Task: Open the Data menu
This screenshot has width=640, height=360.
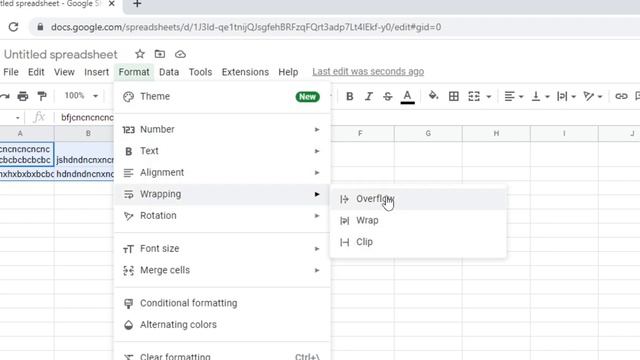Action: coord(169,72)
